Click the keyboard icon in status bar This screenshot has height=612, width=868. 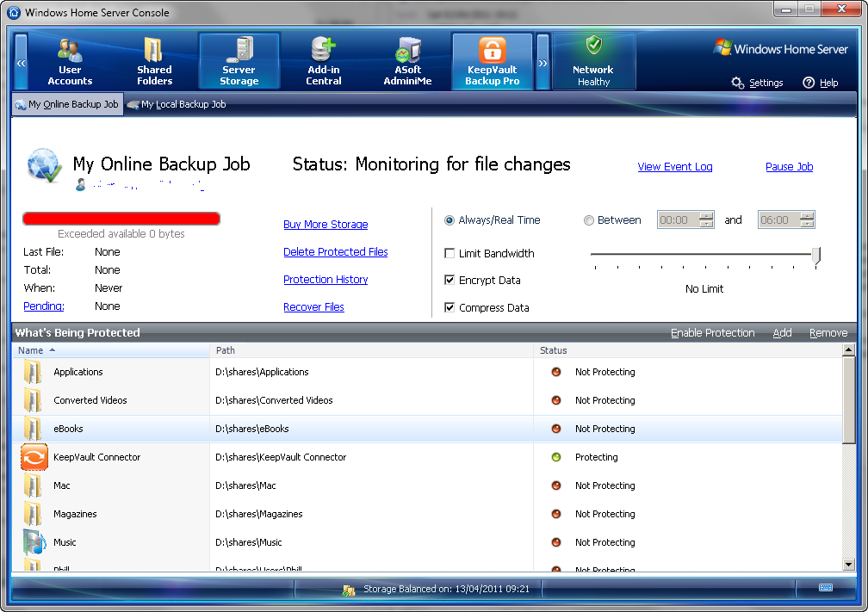(x=825, y=588)
